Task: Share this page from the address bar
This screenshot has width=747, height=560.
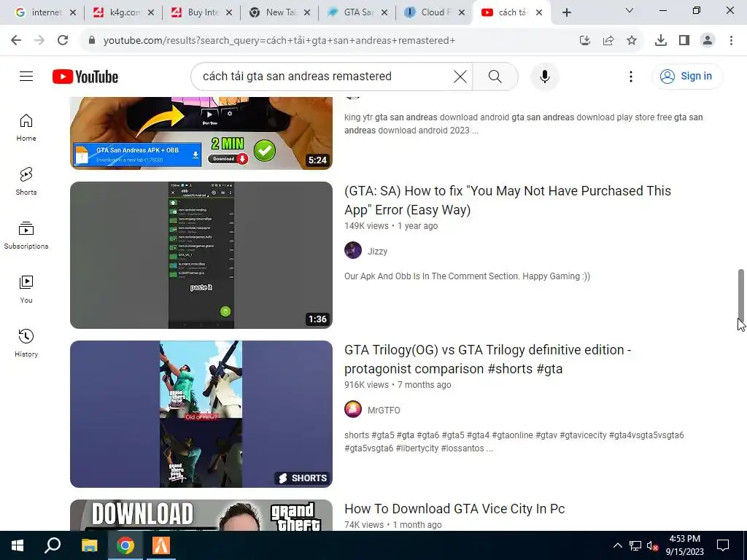Action: [608, 41]
